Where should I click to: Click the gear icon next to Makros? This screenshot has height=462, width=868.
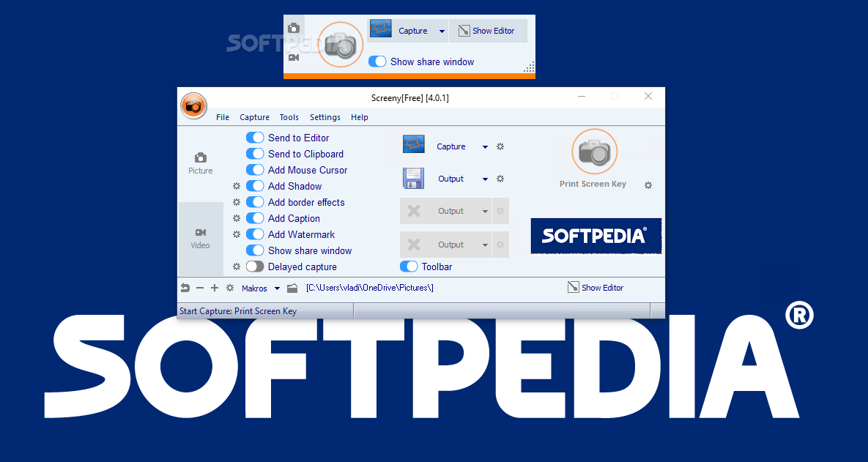230,288
